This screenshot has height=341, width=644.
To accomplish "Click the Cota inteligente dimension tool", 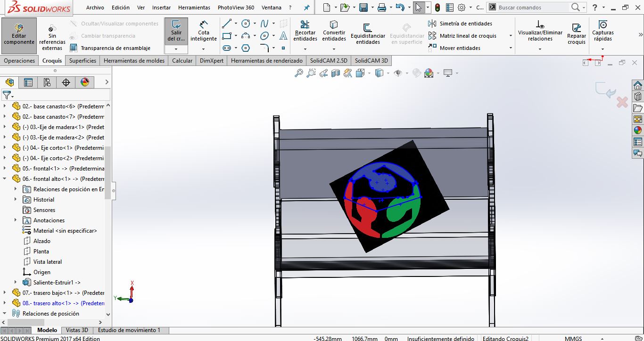I will (204, 31).
